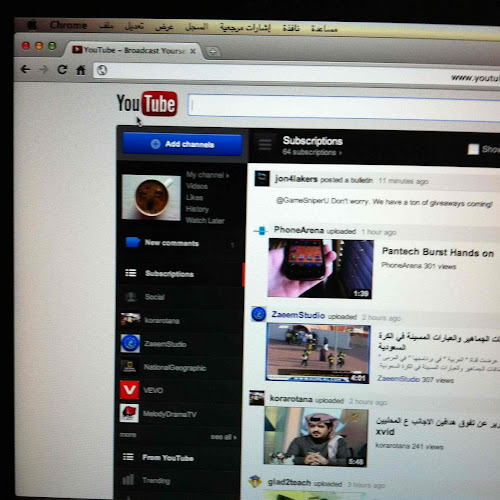The image size is (500, 500).
Task: Open the coffee cup profile picture
Action: (151, 197)
